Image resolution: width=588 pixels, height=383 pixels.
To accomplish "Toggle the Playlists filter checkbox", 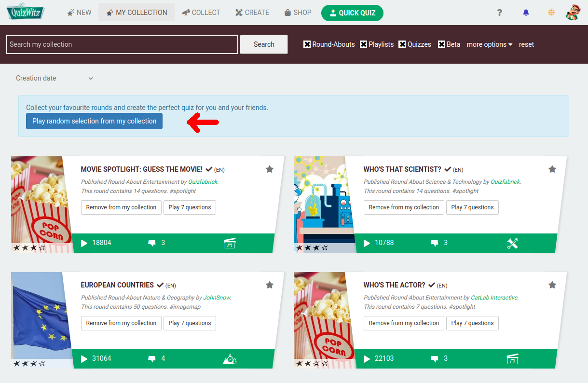I will (x=363, y=44).
